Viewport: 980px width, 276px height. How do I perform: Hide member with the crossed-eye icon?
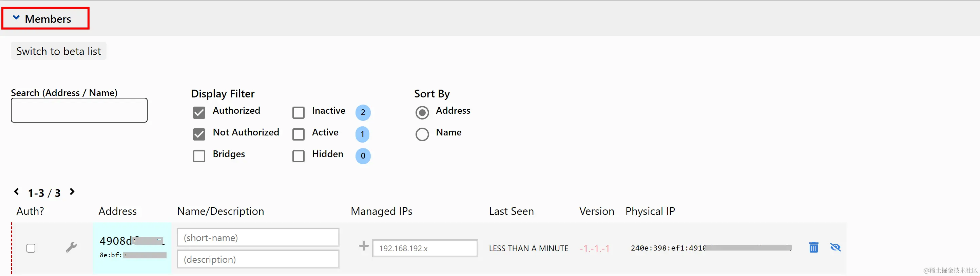(835, 247)
